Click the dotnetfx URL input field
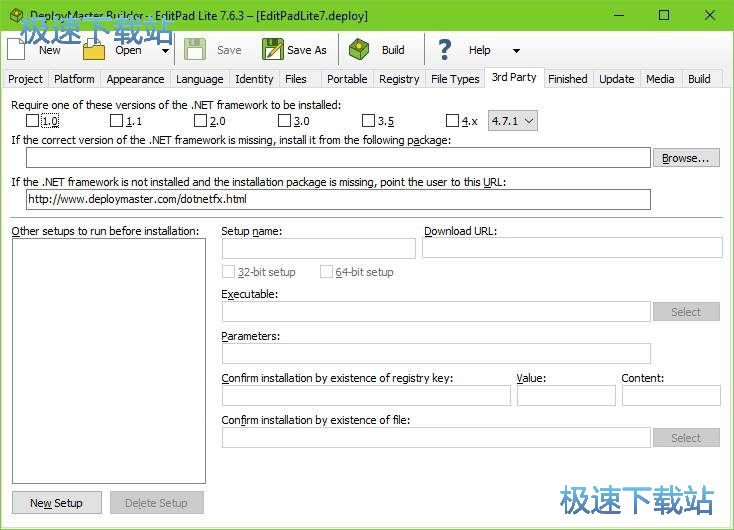 pyautogui.click(x=338, y=199)
